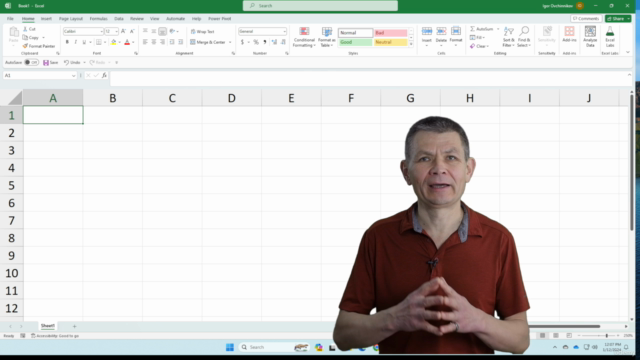Viewport: 640px width, 360px height.
Task: Switch to the Formulas tab
Action: click(98, 19)
